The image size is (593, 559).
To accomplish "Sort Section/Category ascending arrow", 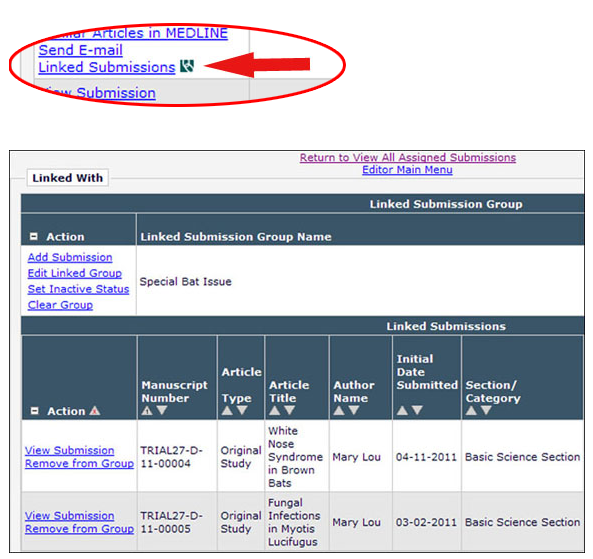I will (x=471, y=410).
